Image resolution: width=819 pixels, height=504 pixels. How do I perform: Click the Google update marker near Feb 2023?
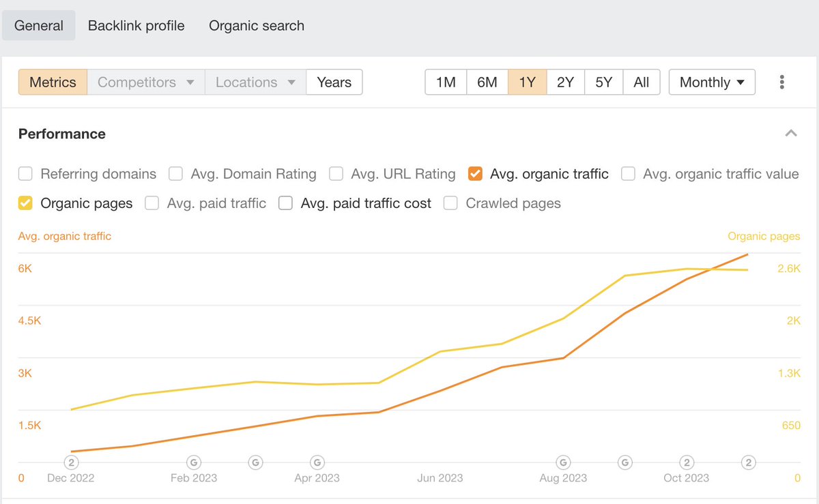click(194, 462)
